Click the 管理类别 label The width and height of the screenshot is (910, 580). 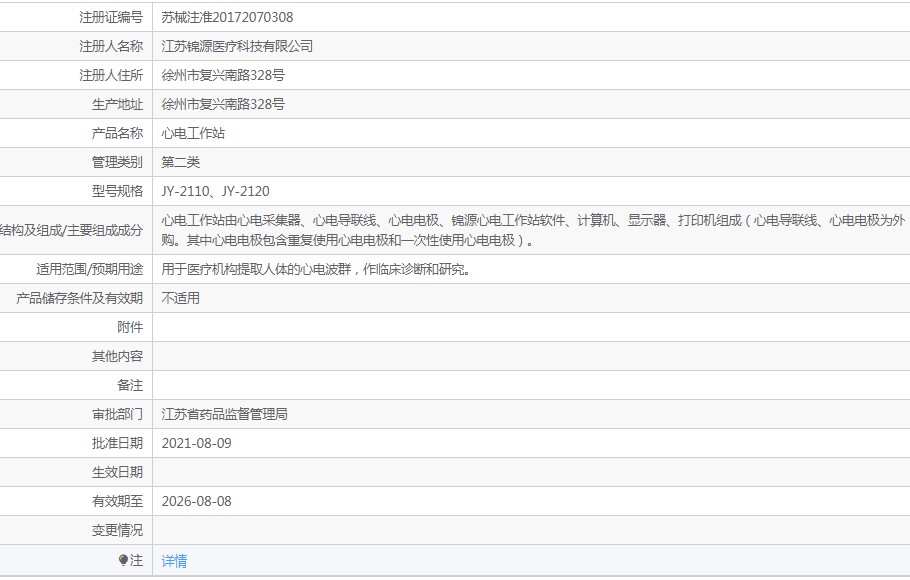pos(117,163)
